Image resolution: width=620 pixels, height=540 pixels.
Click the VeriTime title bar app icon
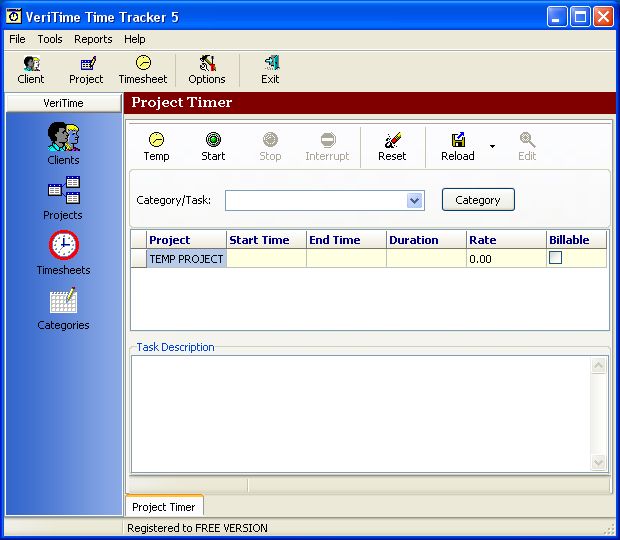pos(14,16)
